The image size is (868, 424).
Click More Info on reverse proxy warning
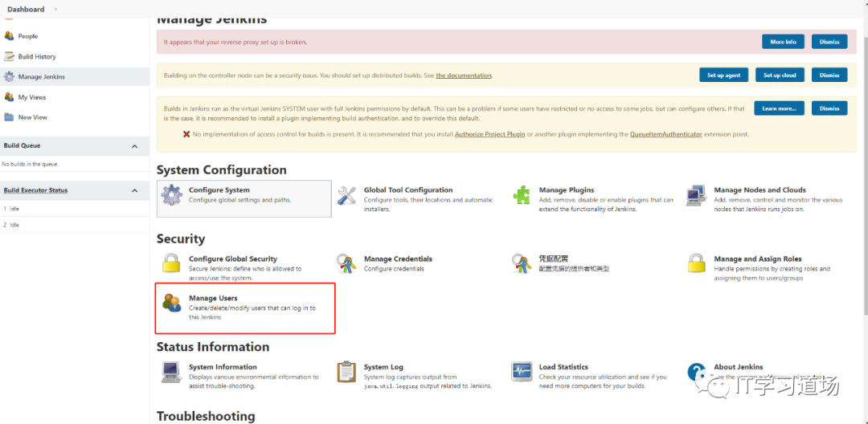click(784, 42)
